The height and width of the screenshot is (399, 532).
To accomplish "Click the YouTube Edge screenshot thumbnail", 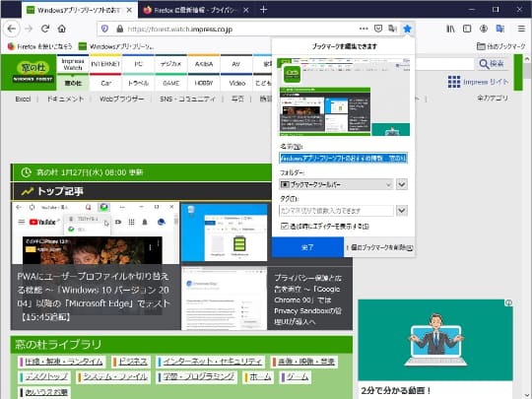I will tap(96, 233).
